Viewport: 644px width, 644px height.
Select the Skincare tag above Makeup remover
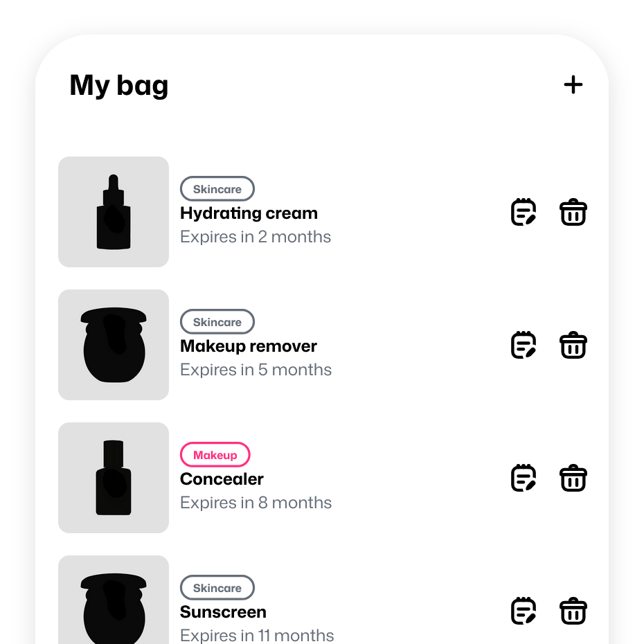[x=217, y=322]
